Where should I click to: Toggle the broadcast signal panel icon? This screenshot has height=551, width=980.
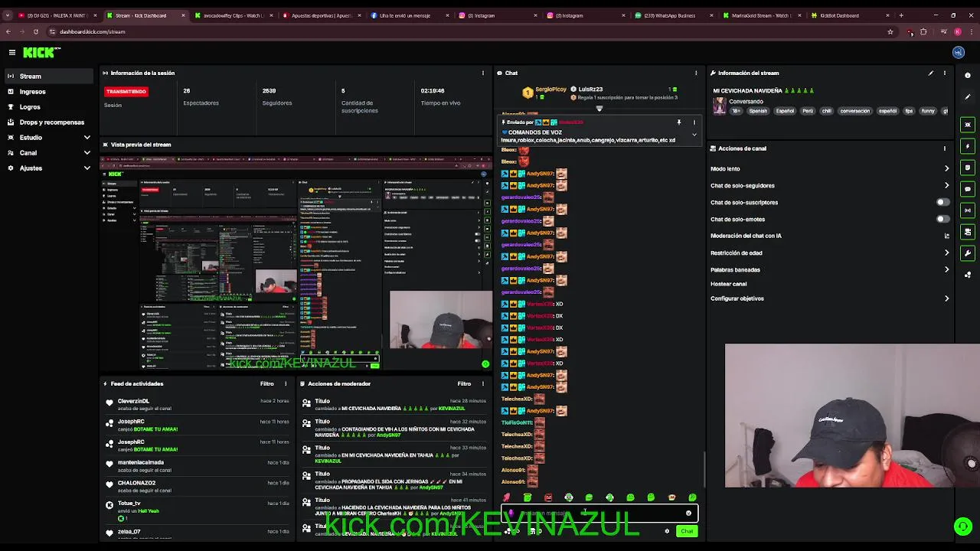coord(969,210)
